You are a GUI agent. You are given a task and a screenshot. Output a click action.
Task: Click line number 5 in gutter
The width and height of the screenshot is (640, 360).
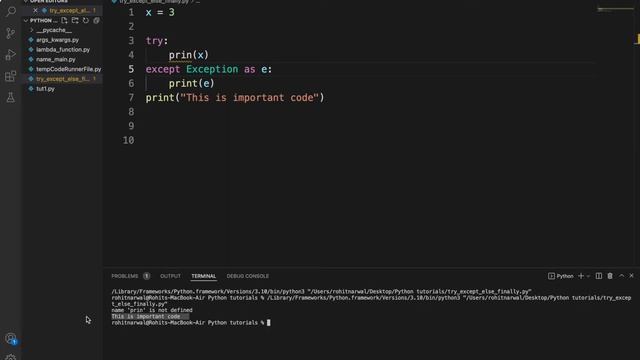(x=131, y=69)
